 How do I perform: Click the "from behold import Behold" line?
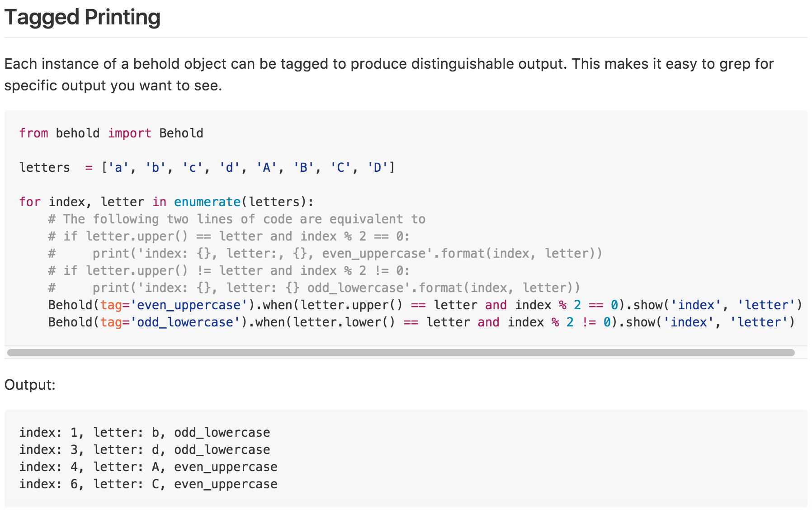pyautogui.click(x=111, y=133)
